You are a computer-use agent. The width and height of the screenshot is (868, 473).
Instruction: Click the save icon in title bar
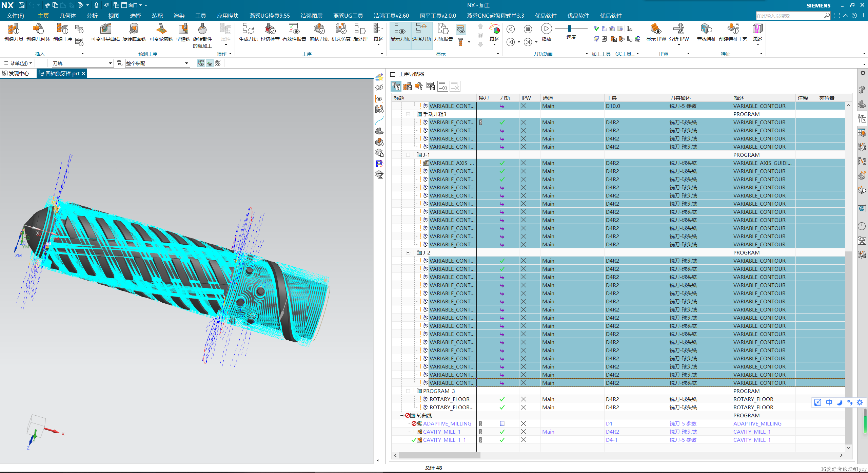21,5
